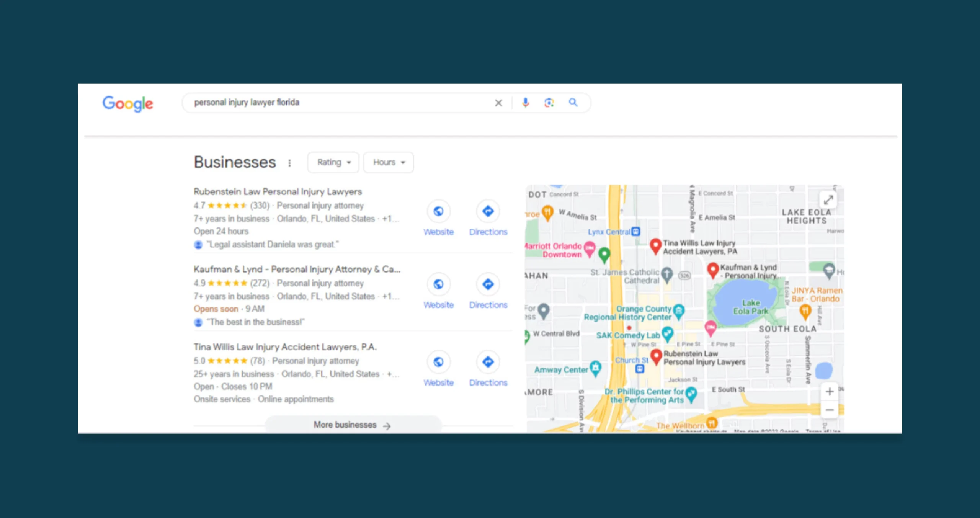Start voice search with the microphone icon
The image size is (980, 518).
point(526,103)
